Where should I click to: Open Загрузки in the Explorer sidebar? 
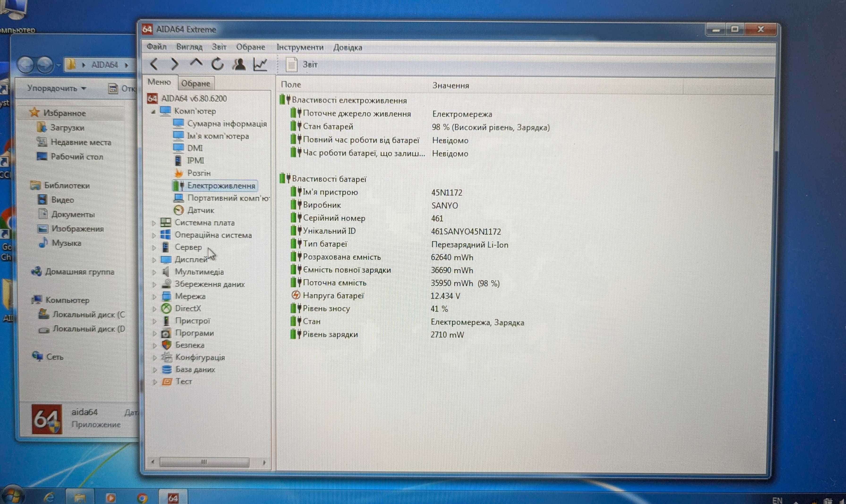coord(60,128)
